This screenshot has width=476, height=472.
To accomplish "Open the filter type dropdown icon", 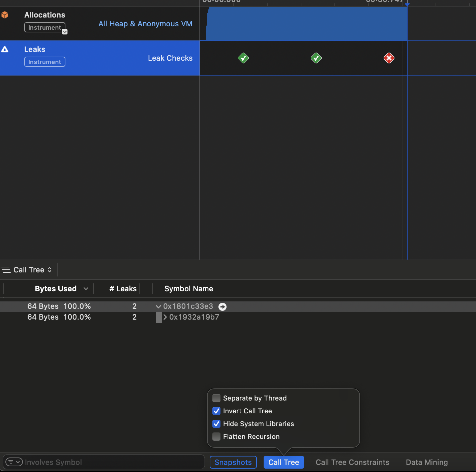I will (x=14, y=462).
